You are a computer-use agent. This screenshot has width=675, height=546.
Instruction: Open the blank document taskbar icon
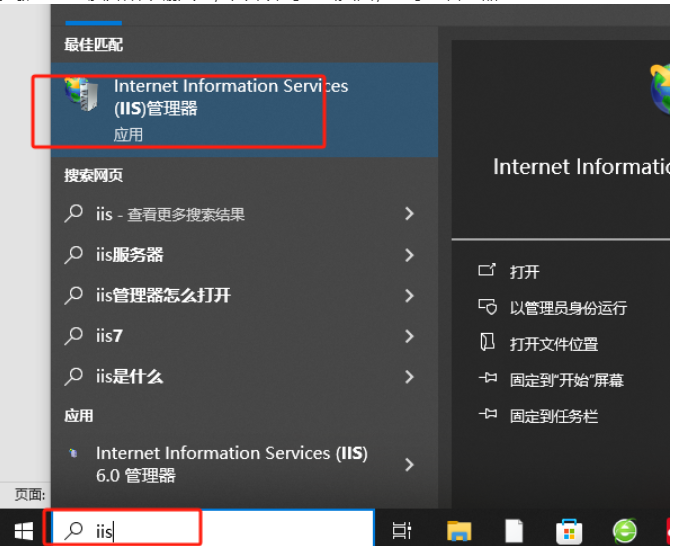[x=514, y=531]
